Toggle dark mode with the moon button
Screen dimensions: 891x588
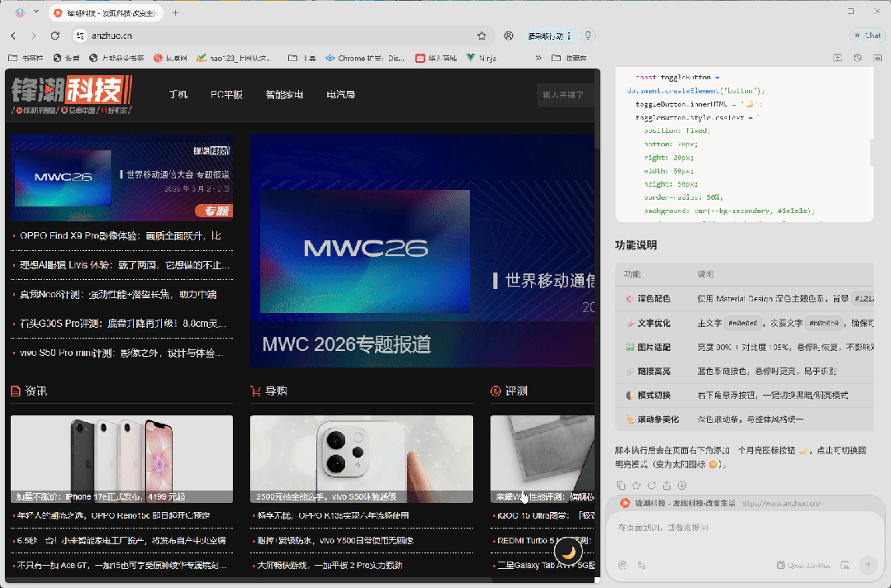coord(568,552)
